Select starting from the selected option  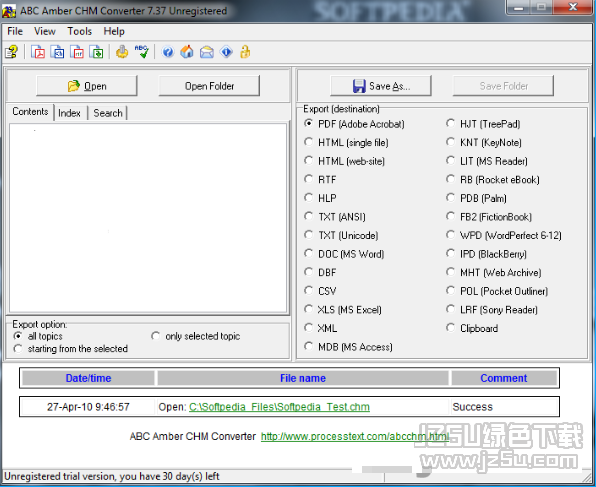71,349
